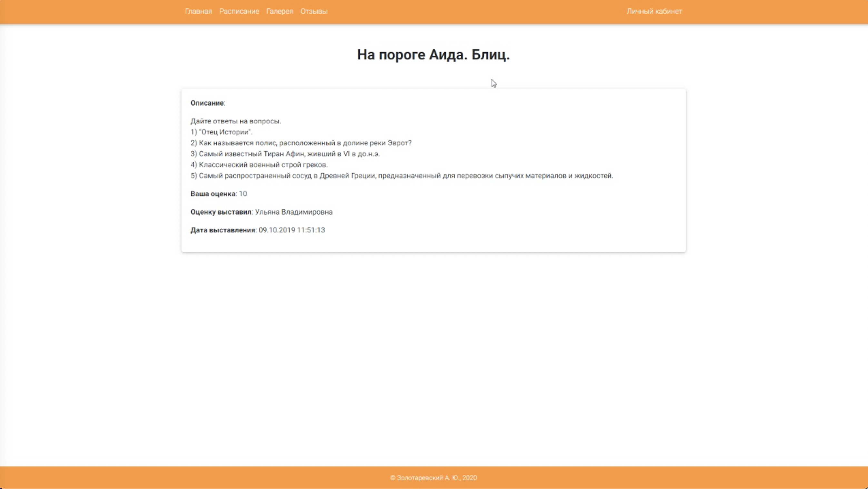
Task: Click question 3 about Тиран Афин
Action: [x=285, y=154]
